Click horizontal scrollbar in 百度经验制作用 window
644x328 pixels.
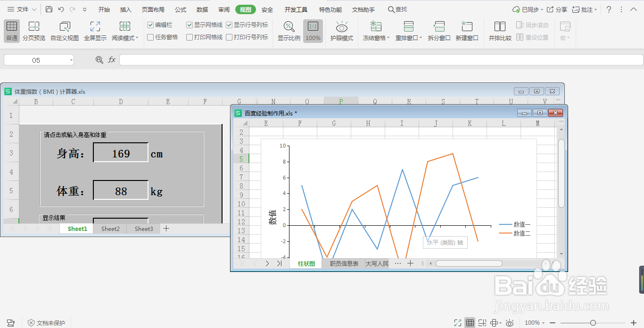click(x=469, y=263)
